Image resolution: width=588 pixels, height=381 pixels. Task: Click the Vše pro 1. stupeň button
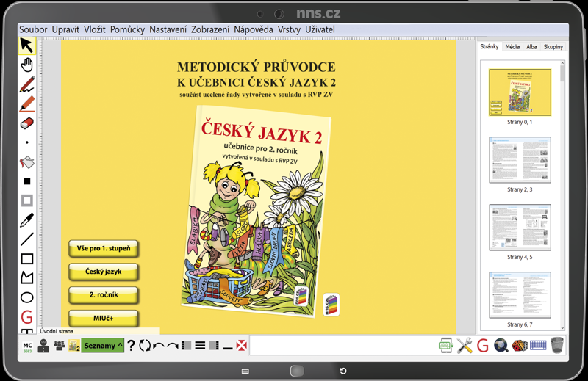104,248
